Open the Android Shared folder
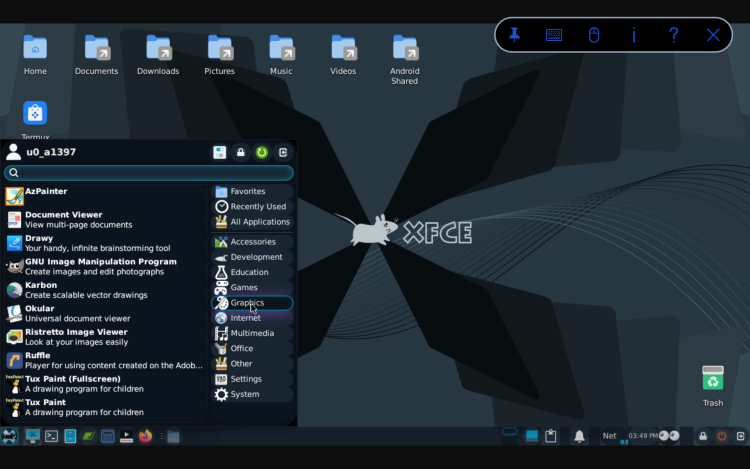The height and width of the screenshot is (469, 750). (405, 60)
